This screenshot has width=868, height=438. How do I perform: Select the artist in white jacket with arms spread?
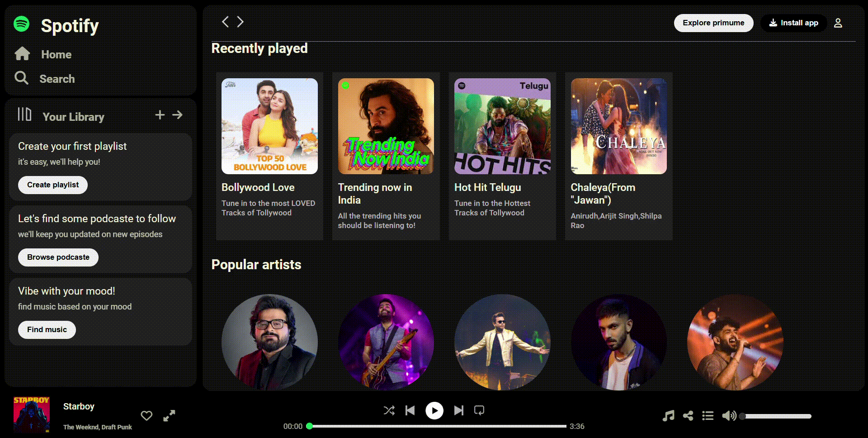click(502, 342)
